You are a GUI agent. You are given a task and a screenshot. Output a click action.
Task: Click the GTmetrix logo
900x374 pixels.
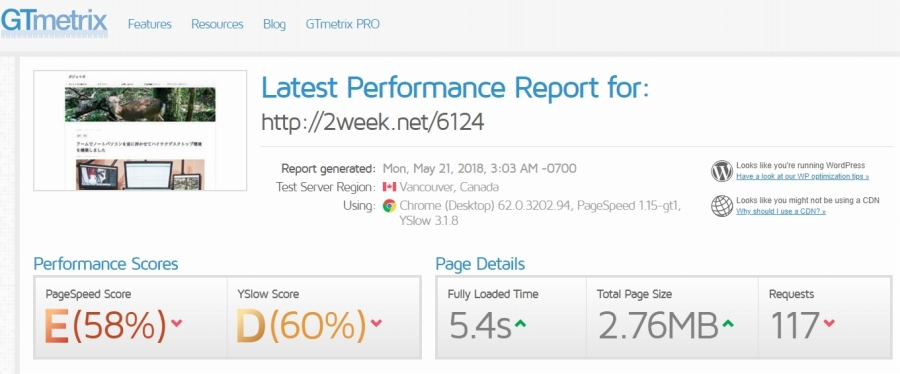54,22
